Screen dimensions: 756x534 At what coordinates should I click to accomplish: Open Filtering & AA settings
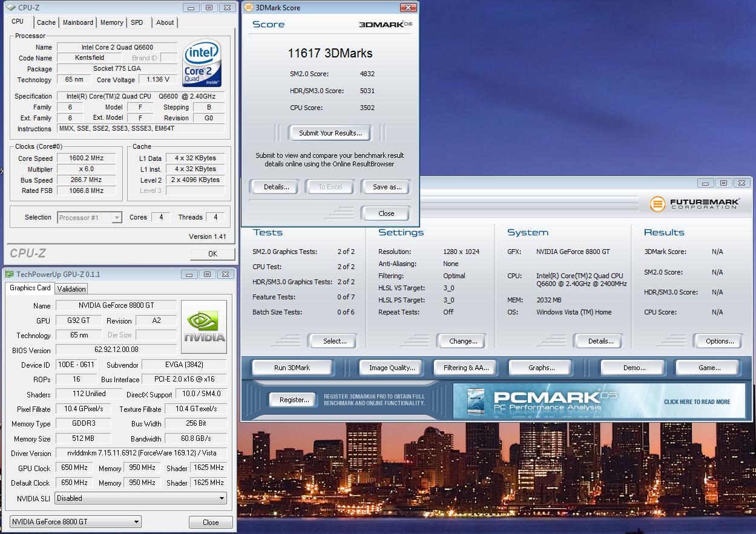[465, 368]
